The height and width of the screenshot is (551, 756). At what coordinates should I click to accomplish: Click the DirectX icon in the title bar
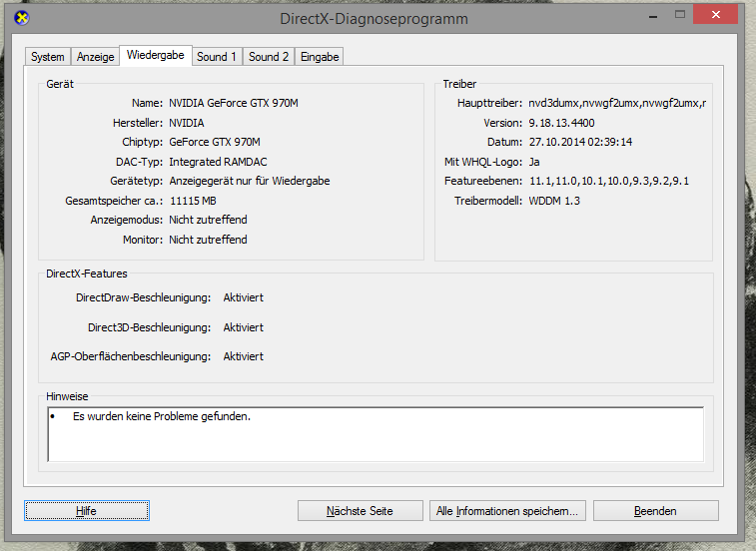pyautogui.click(x=21, y=18)
